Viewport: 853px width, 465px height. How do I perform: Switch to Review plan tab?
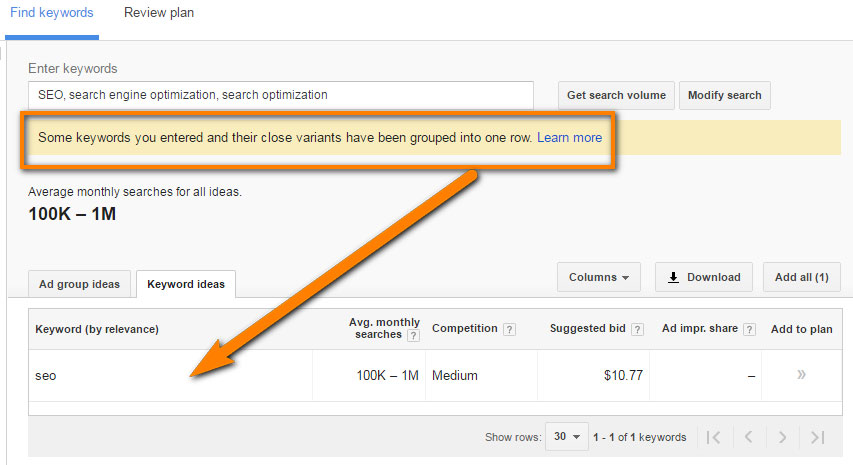pyautogui.click(x=159, y=13)
